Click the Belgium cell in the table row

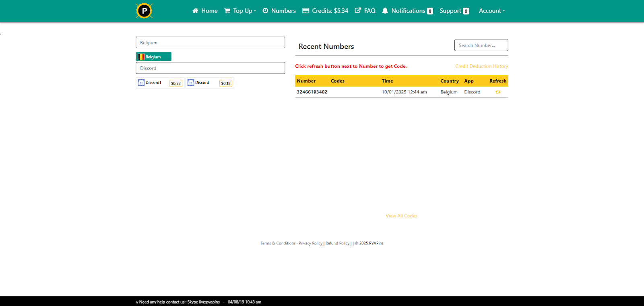tap(449, 92)
